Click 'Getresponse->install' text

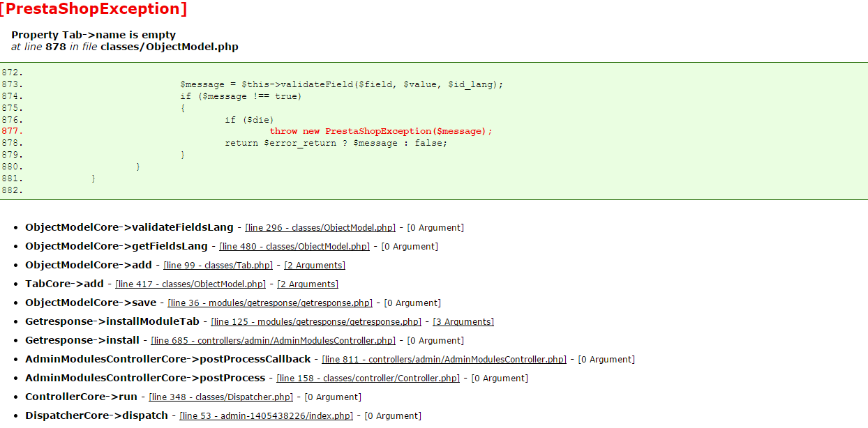point(82,340)
